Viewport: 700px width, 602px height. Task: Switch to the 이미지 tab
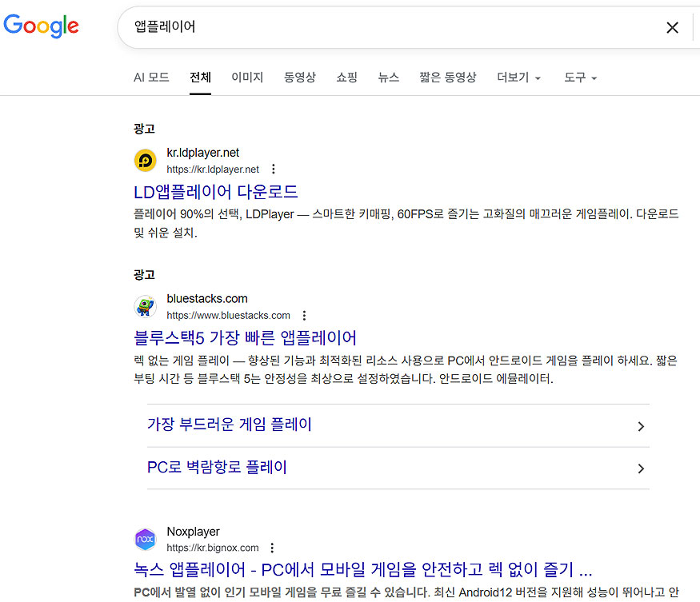[247, 78]
